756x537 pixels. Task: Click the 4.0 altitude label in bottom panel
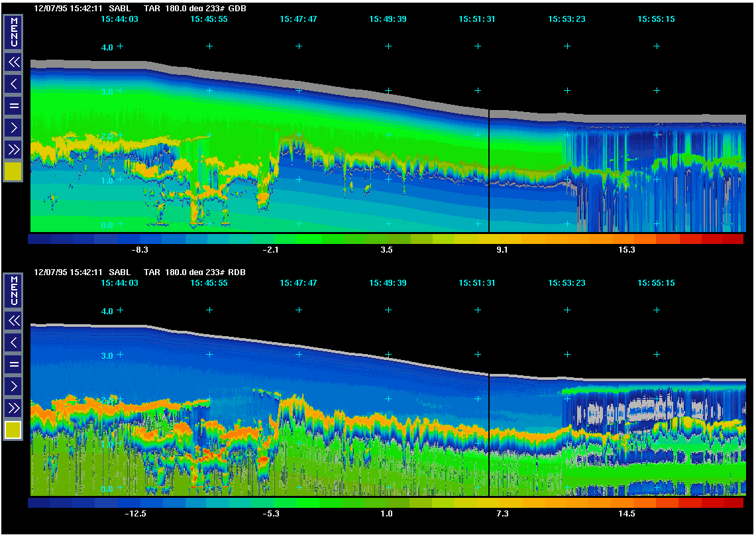pos(107,310)
